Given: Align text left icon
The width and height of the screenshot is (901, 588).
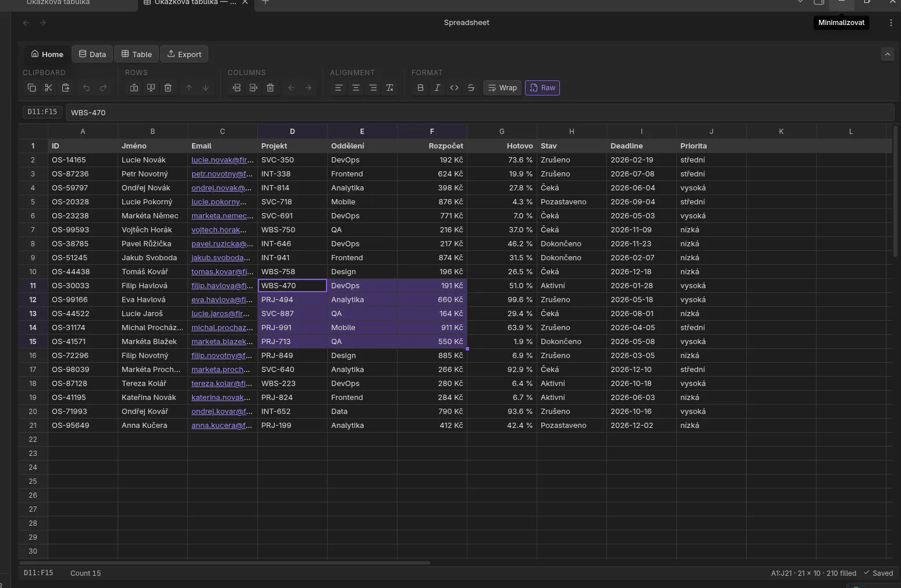Looking at the screenshot, I should click(x=339, y=88).
